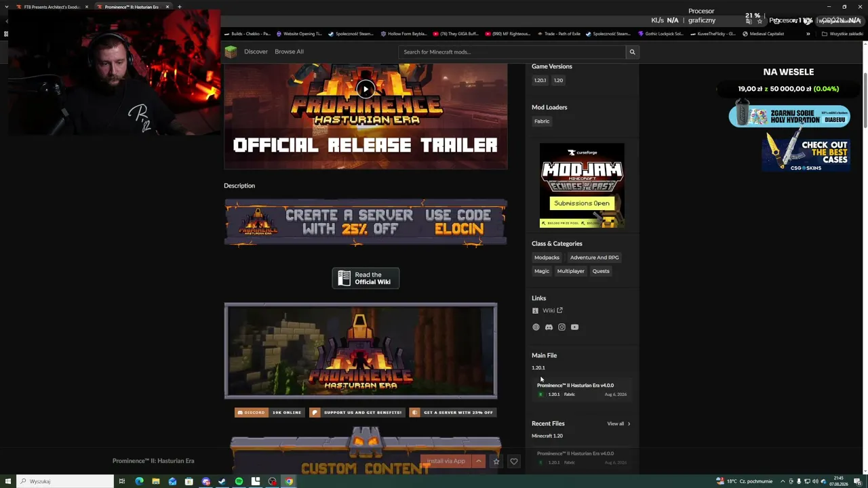This screenshot has width=868, height=488.
Task: Open Trade - Path of Exile bookmark
Action: coord(559,34)
